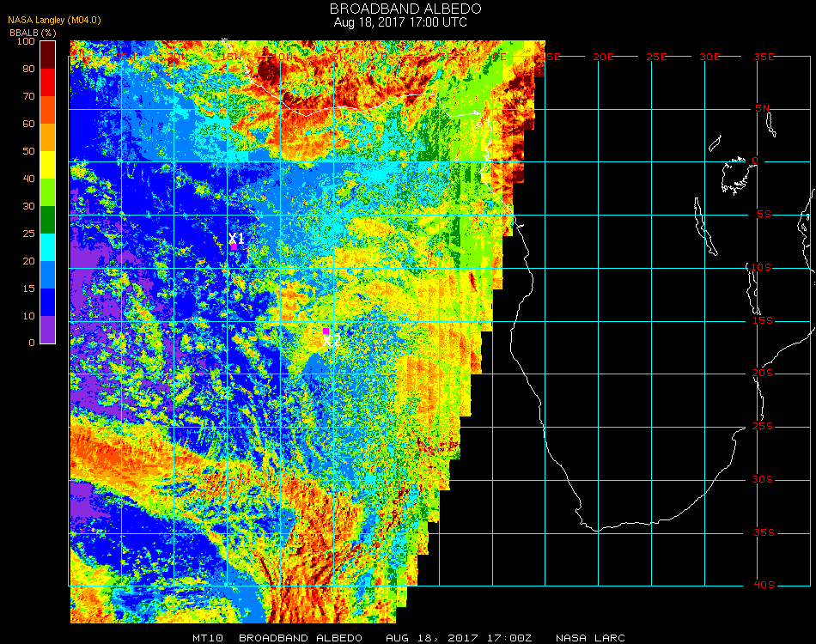This screenshot has width=816, height=644.
Task: Select the orange 50-60 legend swatch
Action: click(x=48, y=137)
